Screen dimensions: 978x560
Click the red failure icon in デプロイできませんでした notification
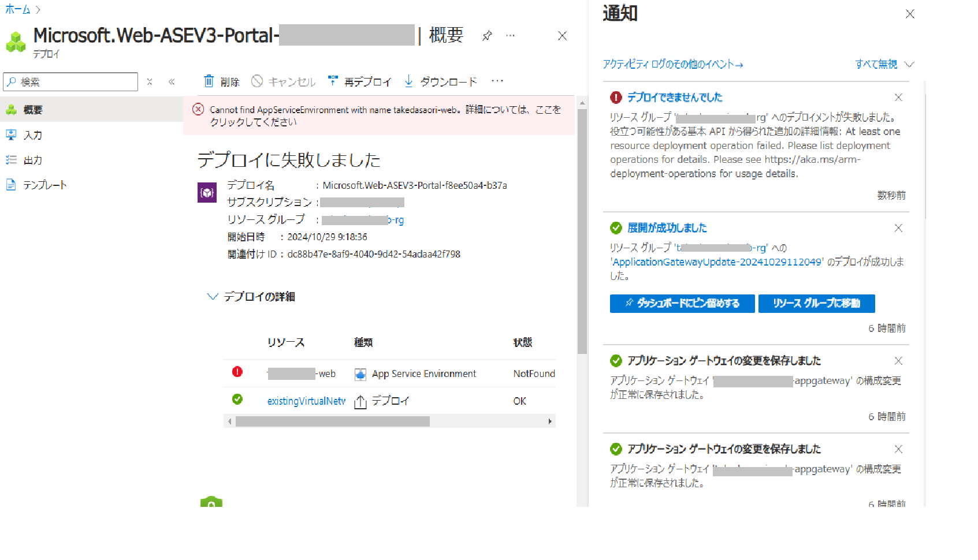coord(616,97)
